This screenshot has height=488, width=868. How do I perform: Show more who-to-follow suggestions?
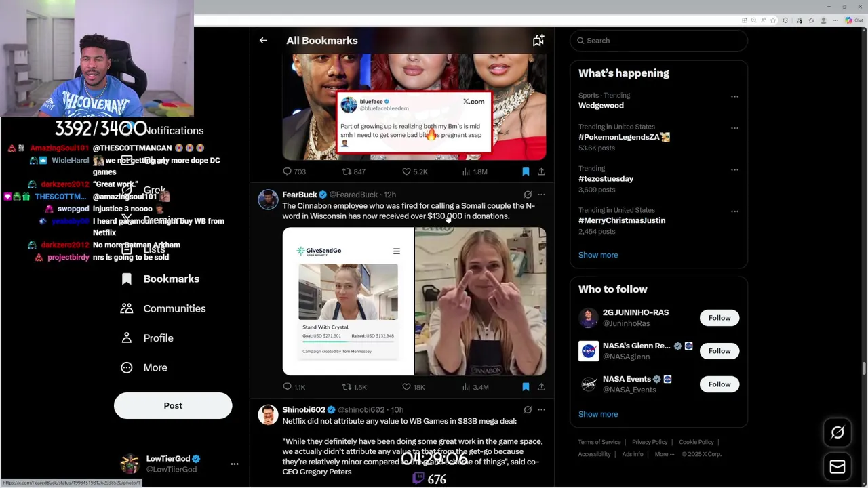click(598, 414)
